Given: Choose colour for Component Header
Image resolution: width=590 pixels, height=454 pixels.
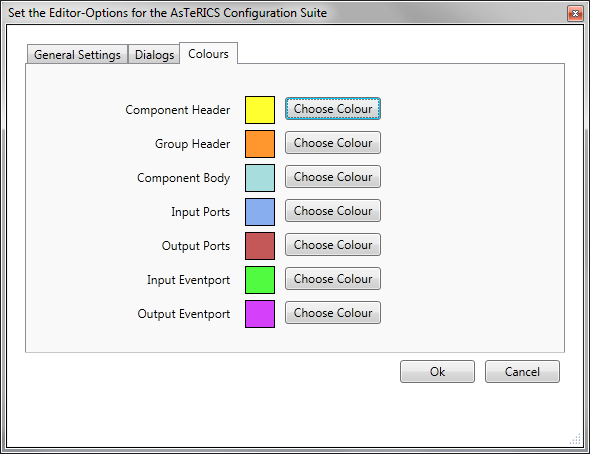Looking at the screenshot, I should coord(333,109).
